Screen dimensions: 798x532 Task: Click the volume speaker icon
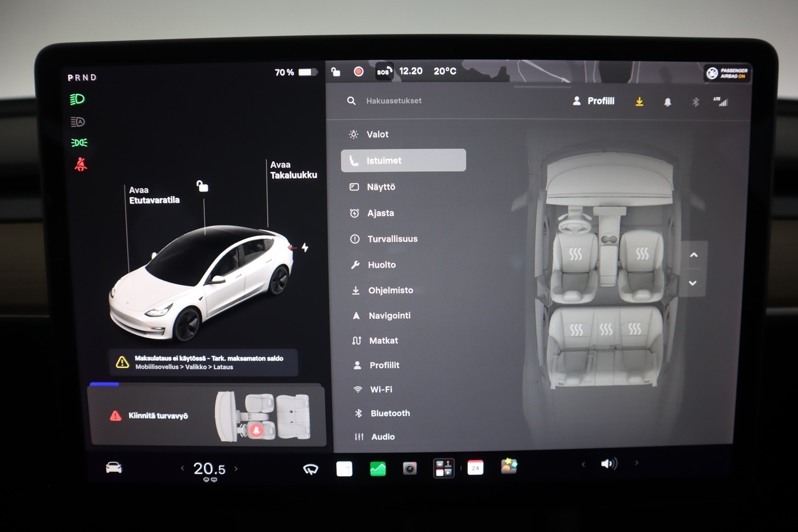point(609,464)
